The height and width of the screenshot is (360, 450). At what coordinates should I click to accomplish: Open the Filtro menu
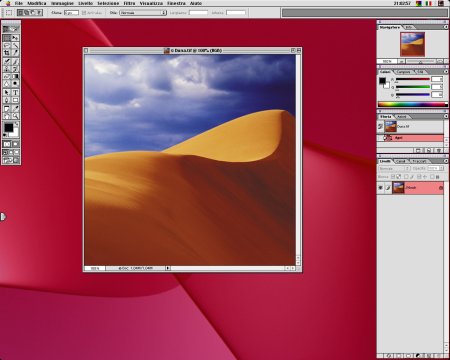click(129, 3)
